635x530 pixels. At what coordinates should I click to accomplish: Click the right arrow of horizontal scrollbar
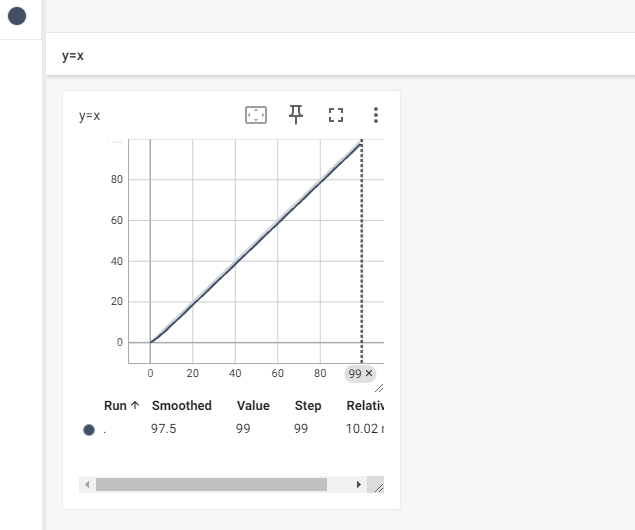coord(358,484)
